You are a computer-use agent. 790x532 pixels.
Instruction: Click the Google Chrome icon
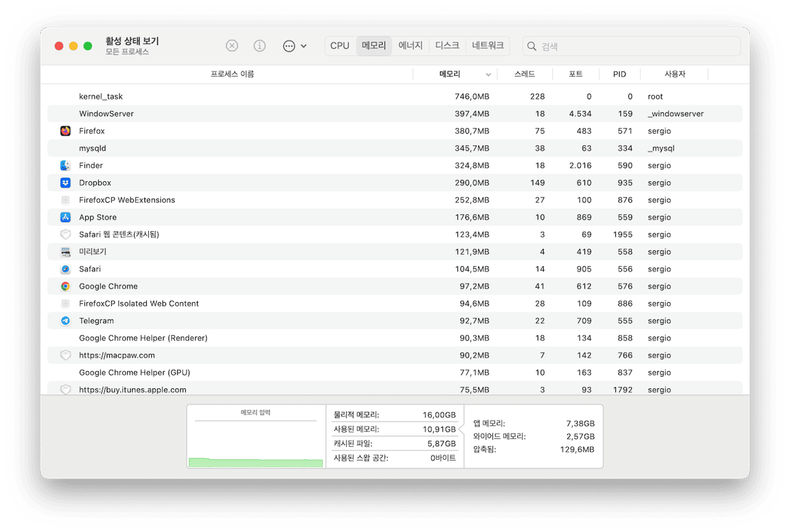pyautogui.click(x=66, y=286)
